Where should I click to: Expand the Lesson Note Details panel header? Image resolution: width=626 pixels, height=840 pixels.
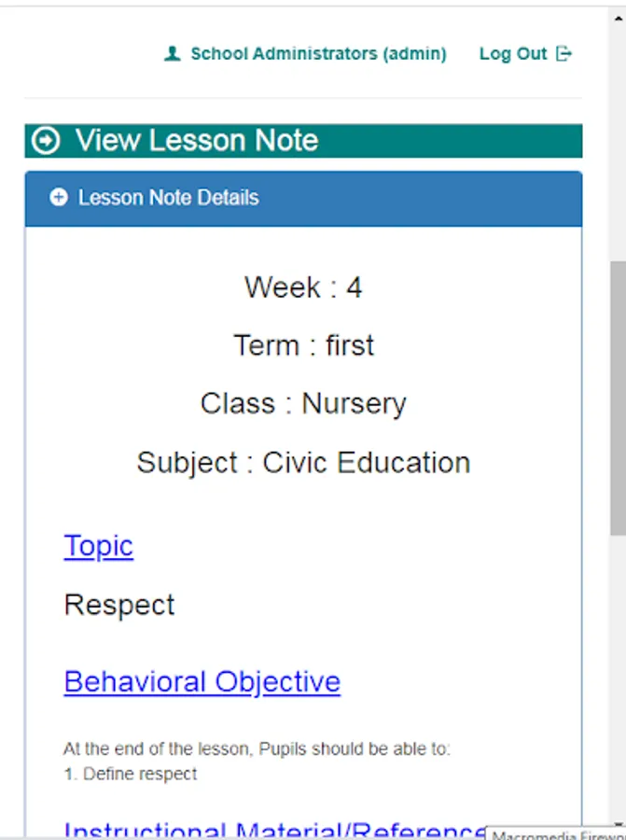point(303,198)
